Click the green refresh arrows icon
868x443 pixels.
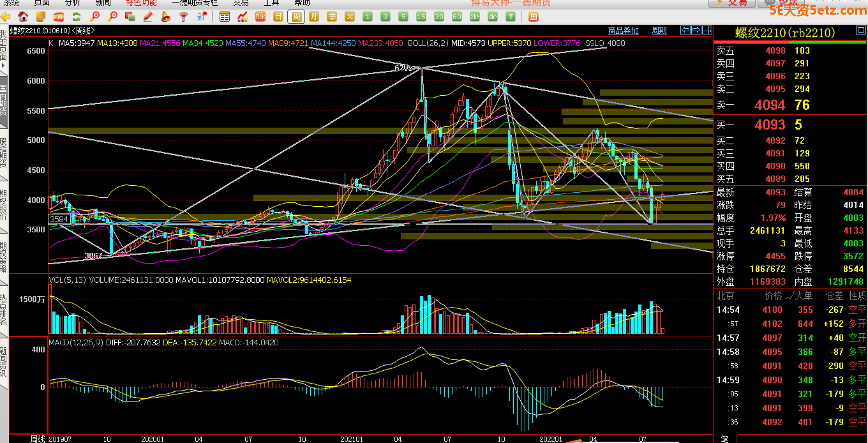[77, 17]
